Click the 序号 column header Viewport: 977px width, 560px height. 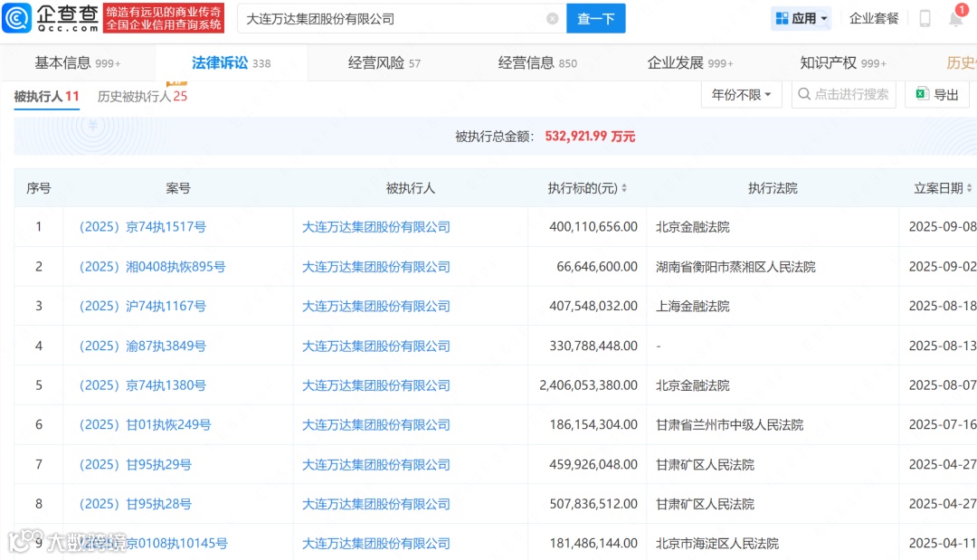(x=39, y=188)
